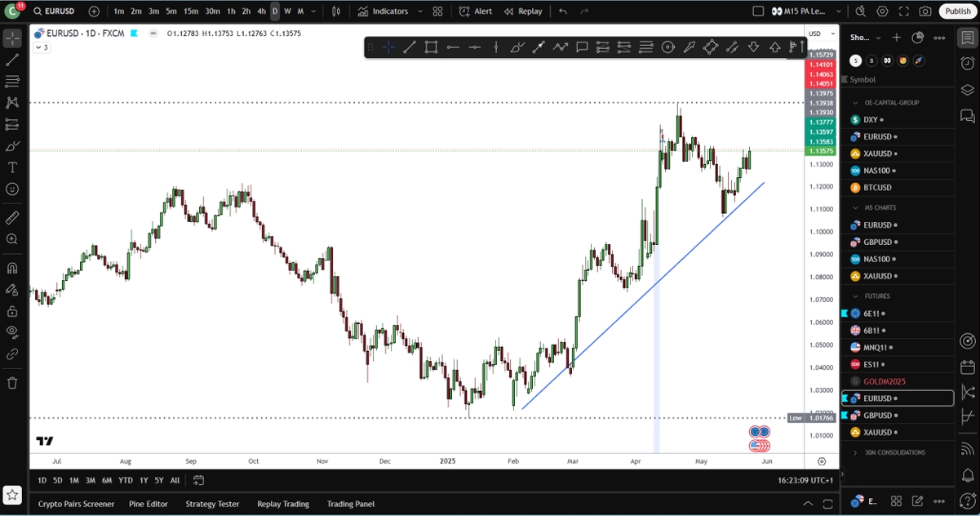Select the YTD range at bottom
980x516 pixels.
(x=126, y=480)
